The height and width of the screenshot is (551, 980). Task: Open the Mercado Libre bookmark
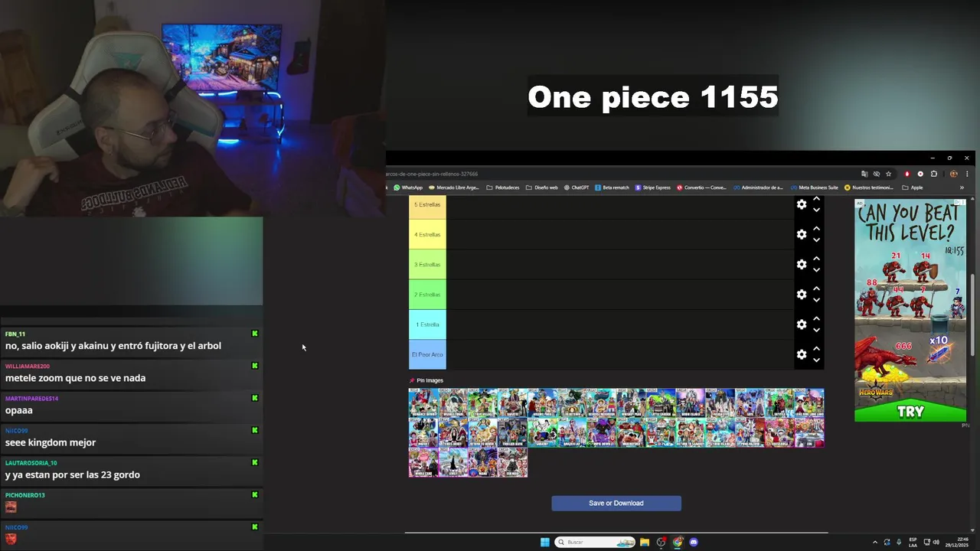tap(454, 187)
